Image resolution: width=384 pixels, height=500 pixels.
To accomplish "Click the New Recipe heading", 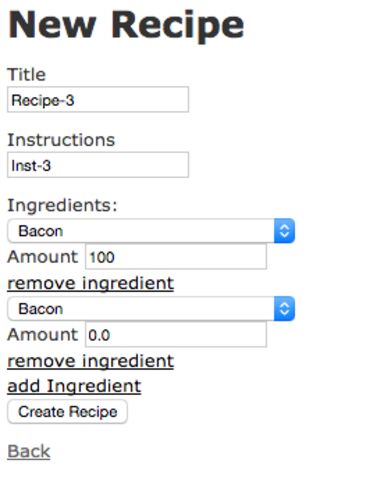I will tap(126, 26).
